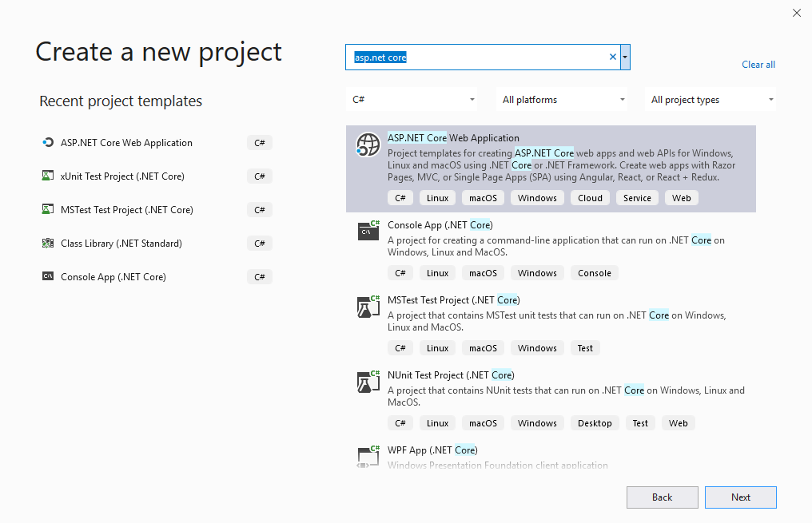Select the NUnit Test Project (.NET Core) result title
The width and height of the screenshot is (812, 523).
(x=451, y=375)
